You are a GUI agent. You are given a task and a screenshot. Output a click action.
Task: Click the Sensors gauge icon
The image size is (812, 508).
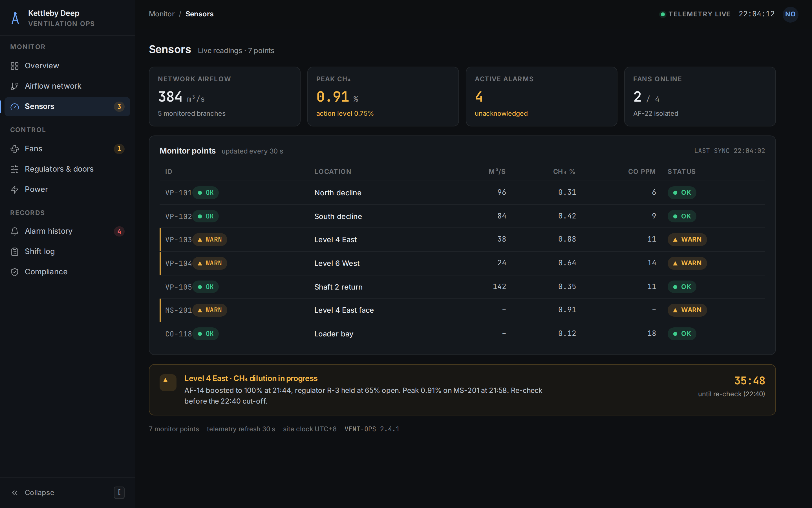(x=14, y=106)
